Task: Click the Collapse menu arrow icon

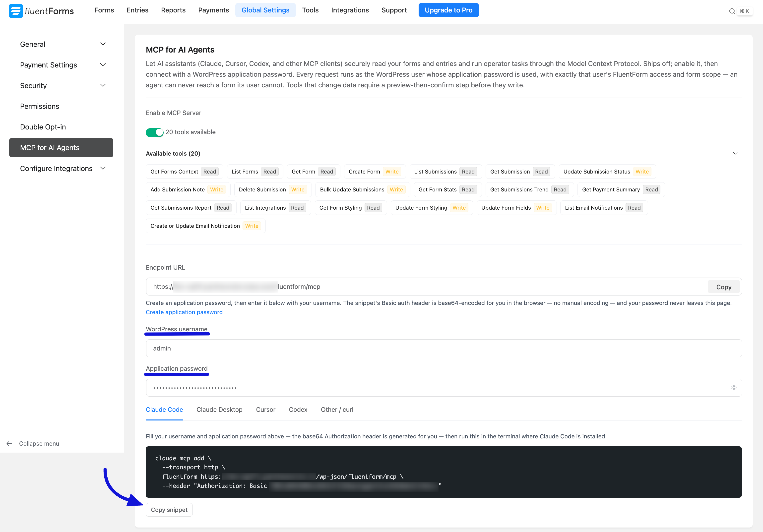Action: tap(9, 444)
